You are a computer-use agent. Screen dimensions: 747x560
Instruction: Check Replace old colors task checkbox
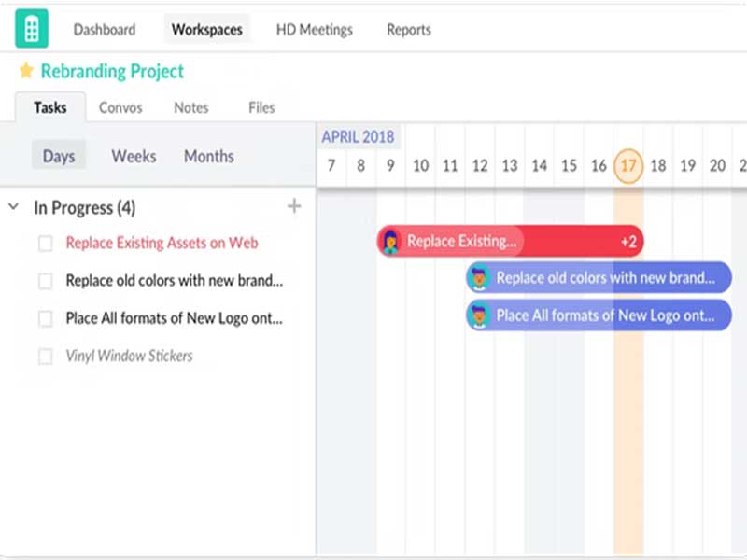(x=45, y=281)
